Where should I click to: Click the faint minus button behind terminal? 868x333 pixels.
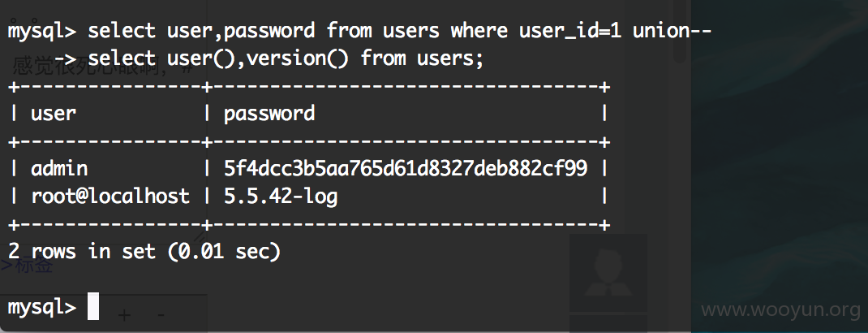161,315
